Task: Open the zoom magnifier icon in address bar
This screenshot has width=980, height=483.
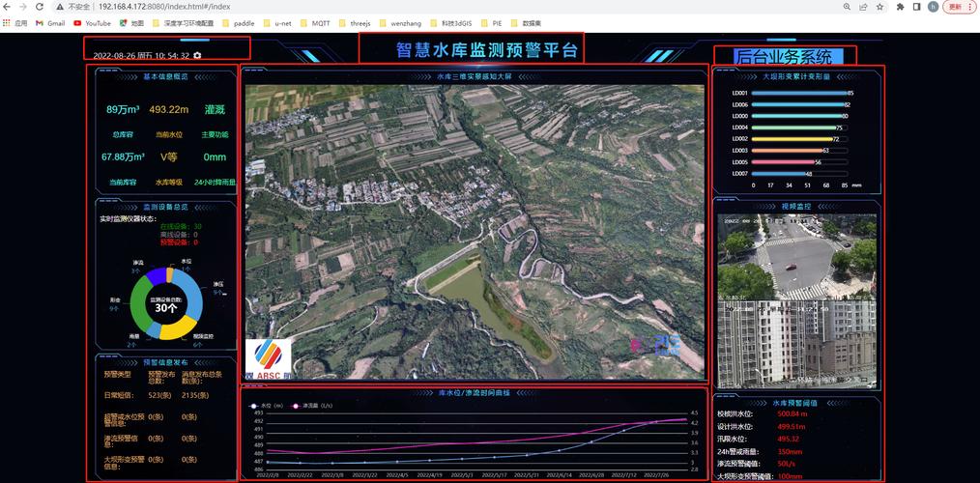Action: pos(847,6)
